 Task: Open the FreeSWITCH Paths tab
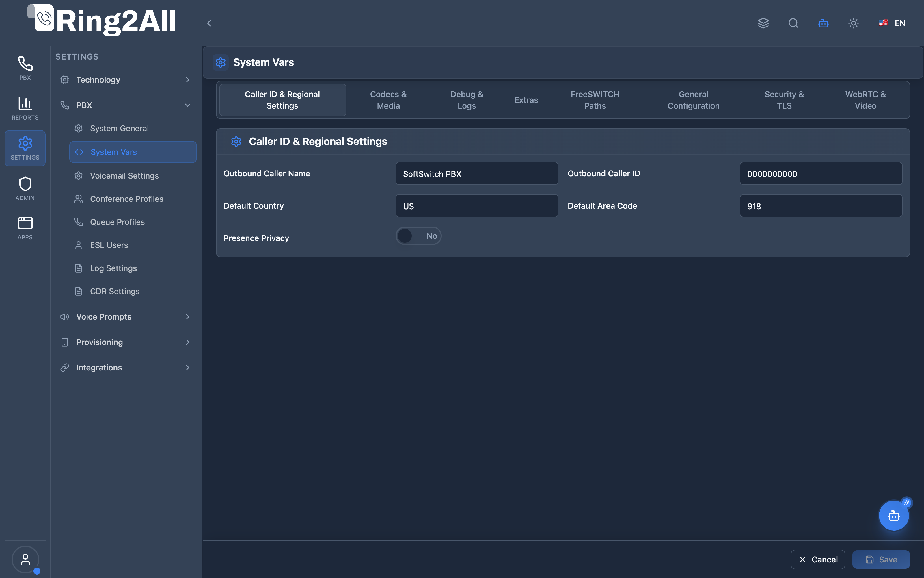pyautogui.click(x=595, y=100)
